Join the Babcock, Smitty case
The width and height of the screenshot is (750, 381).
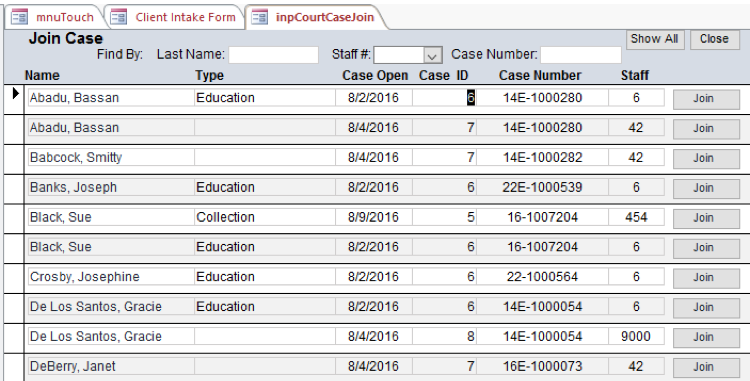(x=706, y=159)
